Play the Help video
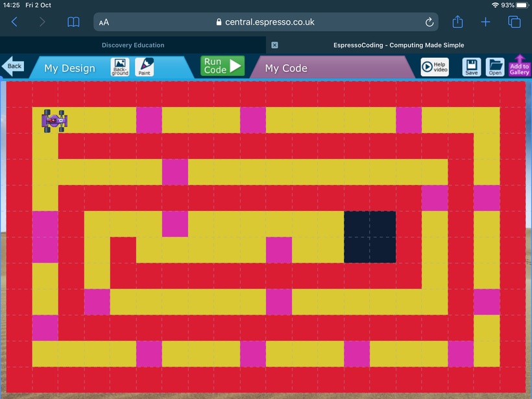Image resolution: width=532 pixels, height=399 pixels. pos(435,67)
